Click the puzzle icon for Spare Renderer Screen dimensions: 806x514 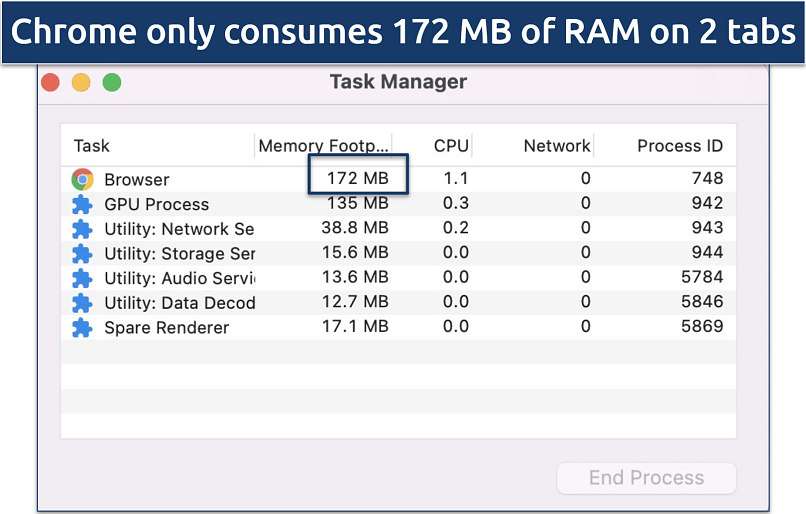pos(82,328)
